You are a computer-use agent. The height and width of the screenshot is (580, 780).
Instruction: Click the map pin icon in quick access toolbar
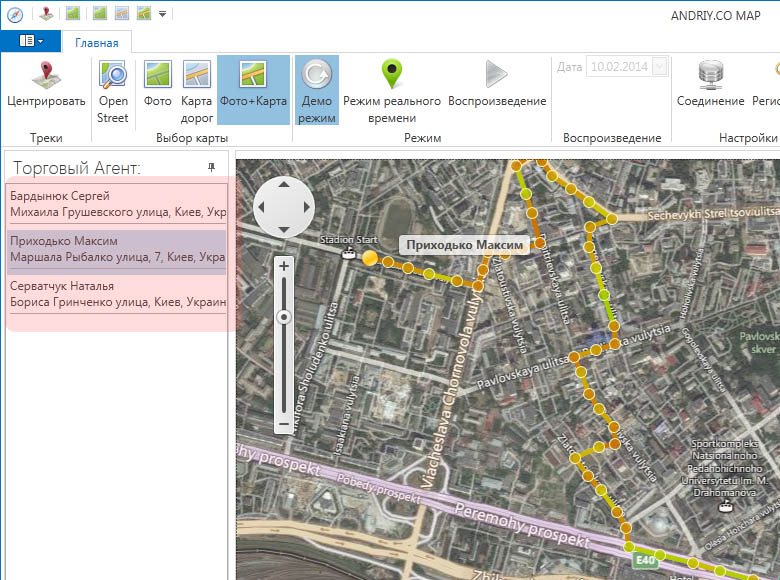click(46, 13)
